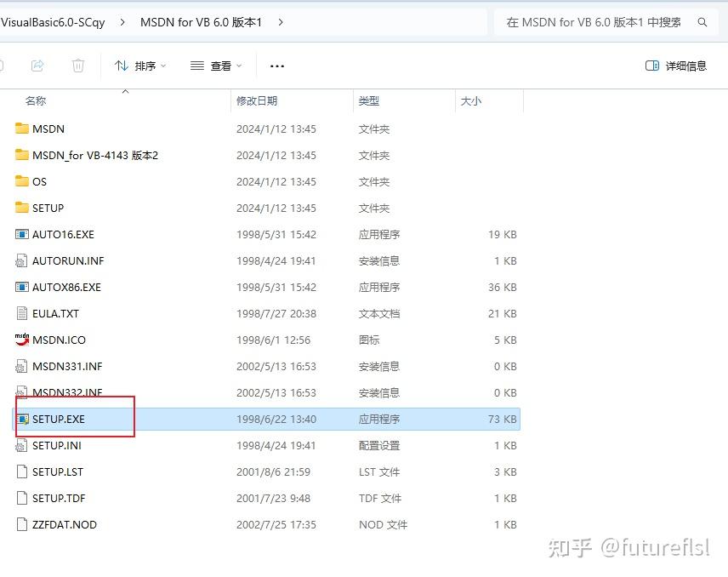Click SETUP.EXE size 73 KB
728x577 pixels.
tap(503, 419)
